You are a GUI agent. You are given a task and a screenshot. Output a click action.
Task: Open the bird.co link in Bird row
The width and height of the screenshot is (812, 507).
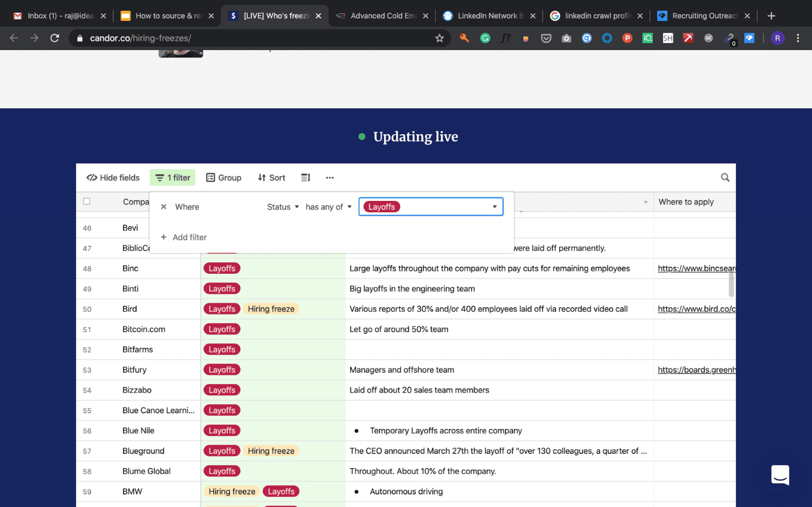(696, 309)
